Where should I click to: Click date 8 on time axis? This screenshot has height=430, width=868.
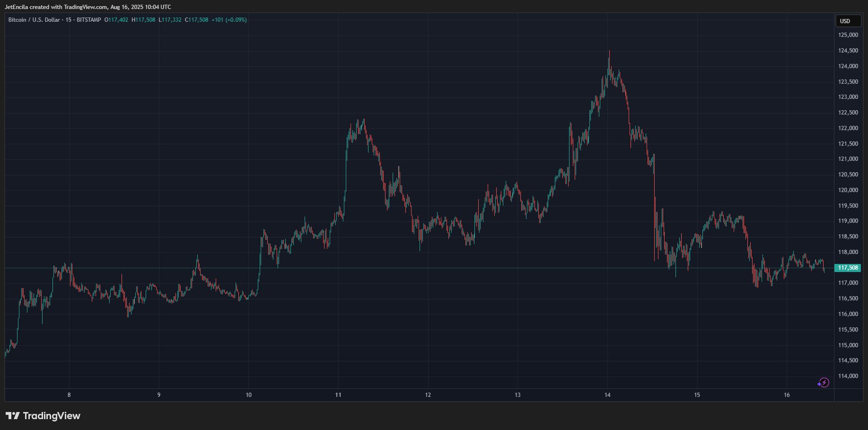pyautogui.click(x=69, y=395)
